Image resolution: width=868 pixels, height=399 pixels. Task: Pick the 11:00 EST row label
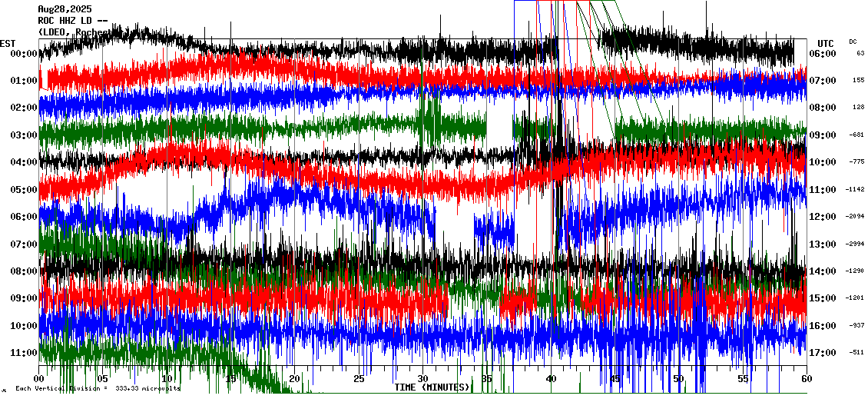23,353
